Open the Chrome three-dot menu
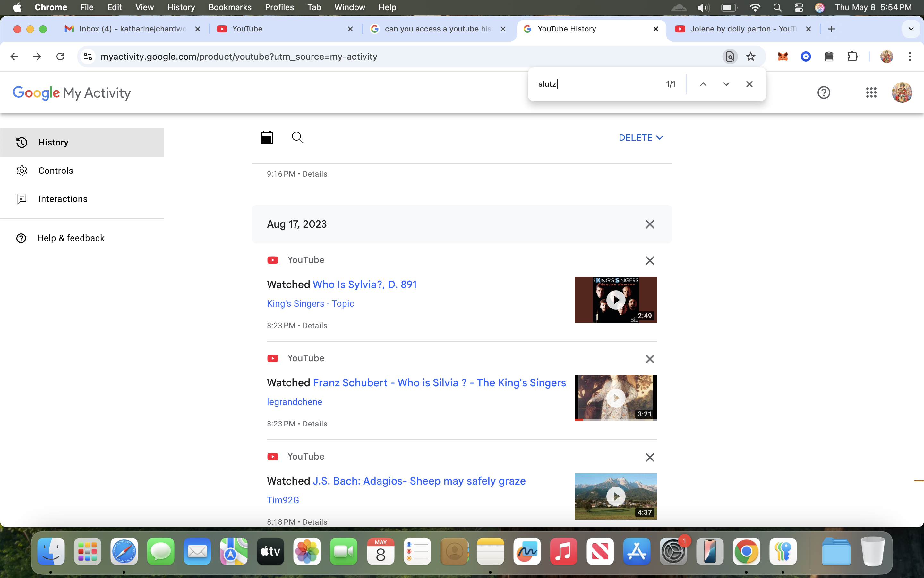The height and width of the screenshot is (578, 924). coord(910,57)
